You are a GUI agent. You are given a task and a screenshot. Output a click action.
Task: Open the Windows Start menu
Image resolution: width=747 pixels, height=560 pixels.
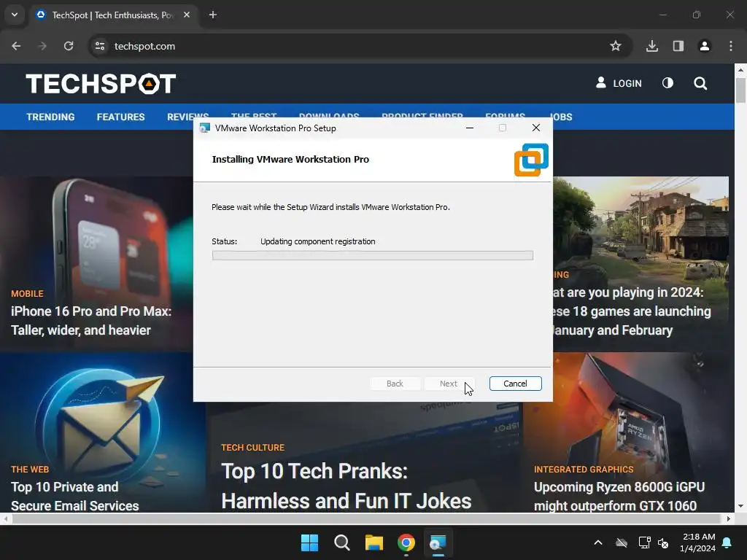tap(309, 542)
